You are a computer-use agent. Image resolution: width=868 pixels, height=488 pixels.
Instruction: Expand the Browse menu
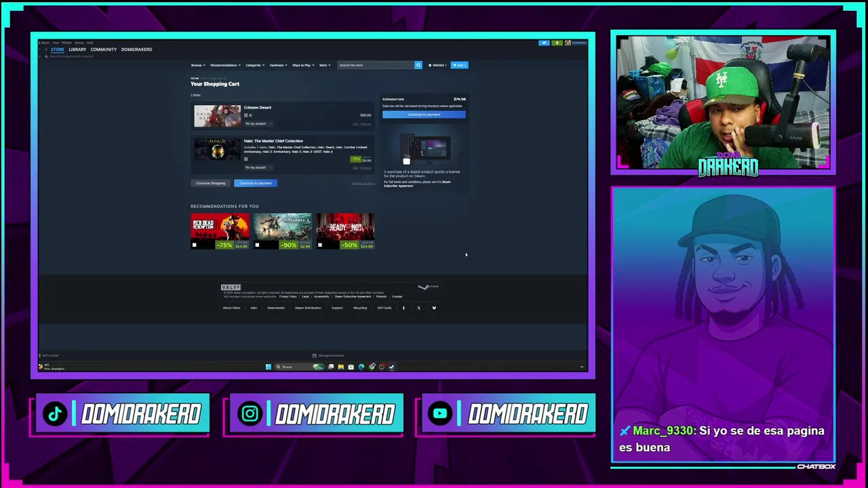(x=197, y=65)
